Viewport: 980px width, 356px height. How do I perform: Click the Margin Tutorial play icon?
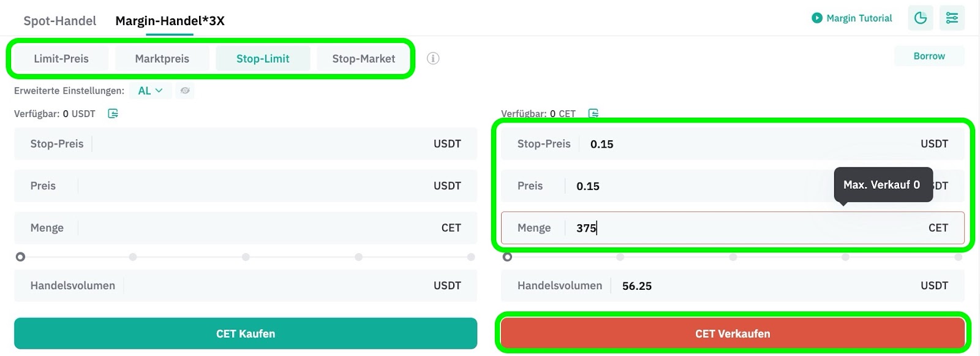click(x=816, y=18)
